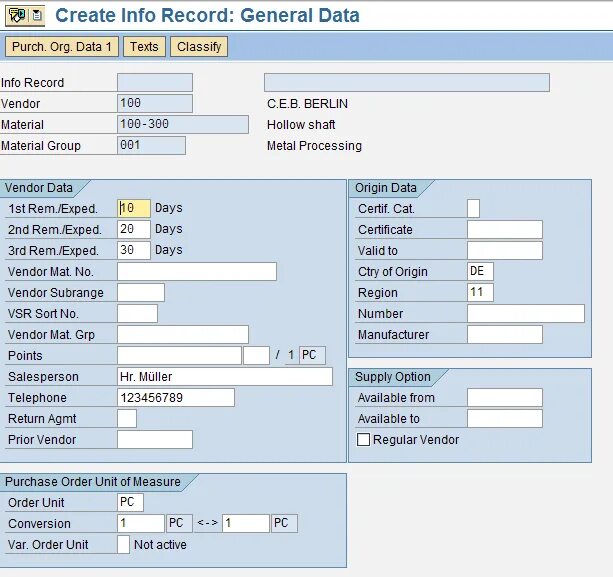Image resolution: width=613 pixels, height=577 pixels.
Task: Select the Vendor field showing 100
Action: [x=155, y=104]
